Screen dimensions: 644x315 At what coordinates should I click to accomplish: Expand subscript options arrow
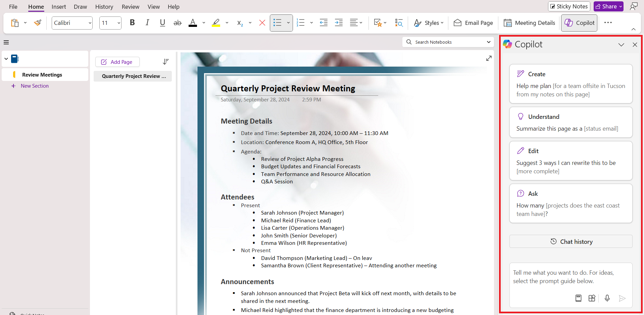click(x=250, y=23)
